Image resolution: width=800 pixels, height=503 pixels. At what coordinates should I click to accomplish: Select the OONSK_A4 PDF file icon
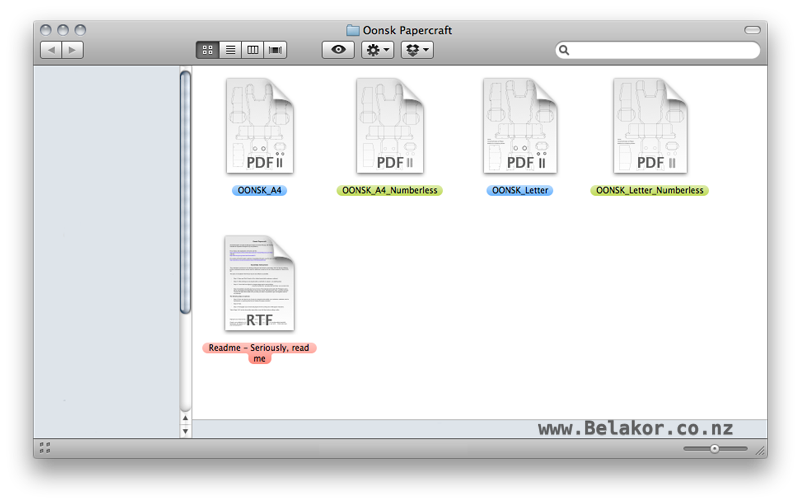[260, 126]
